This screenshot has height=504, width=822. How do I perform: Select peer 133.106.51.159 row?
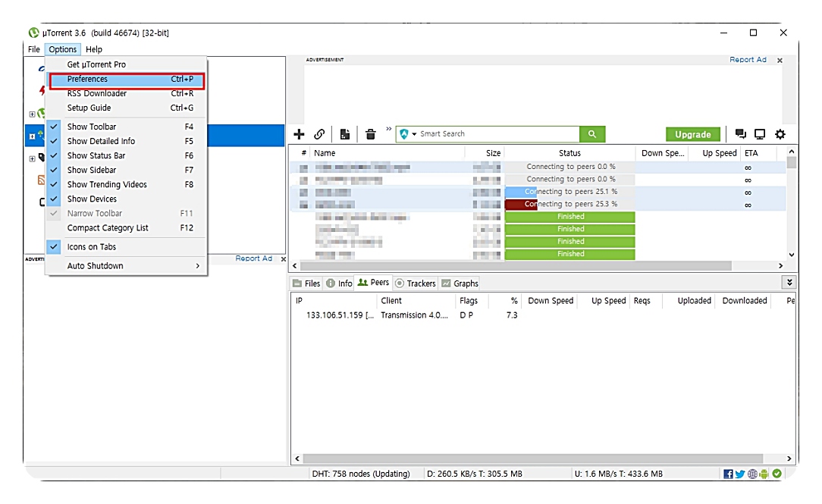[x=543, y=315]
